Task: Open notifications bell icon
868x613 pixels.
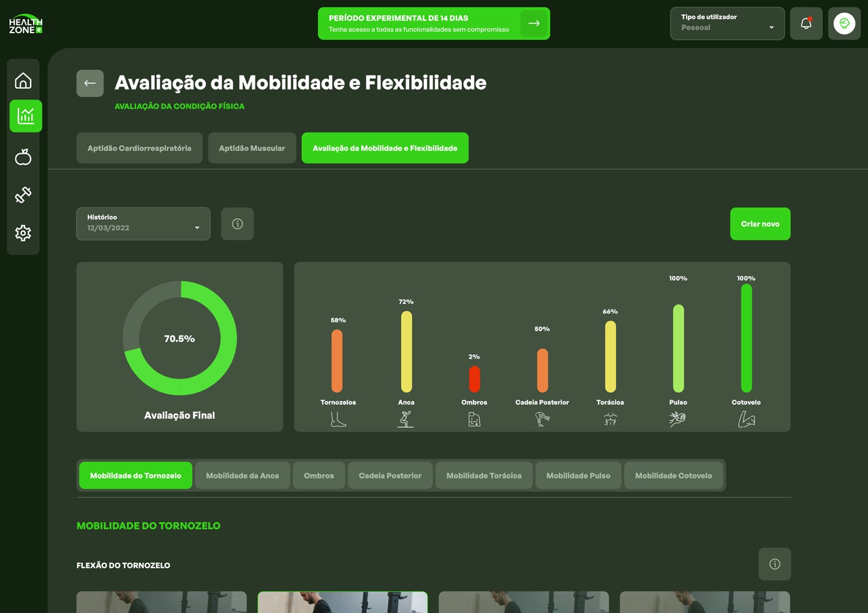Action: click(x=806, y=24)
